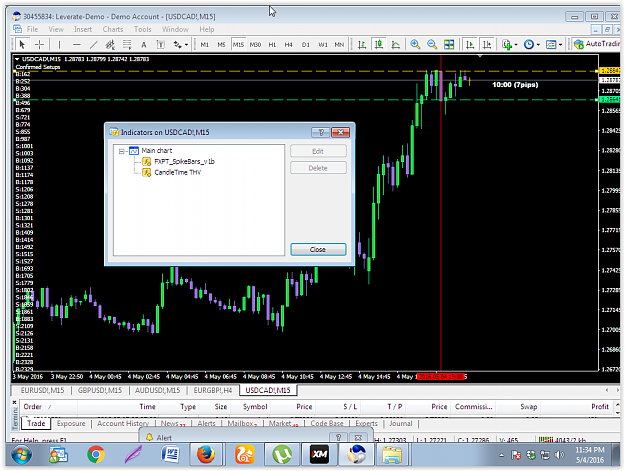The width and height of the screenshot is (625, 471).
Task: Open the View menu
Action: pos(56,29)
